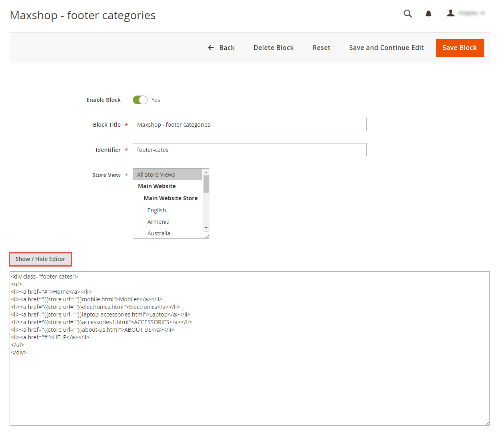The width and height of the screenshot is (497, 448).
Task: Click Delete Block button
Action: coord(273,48)
